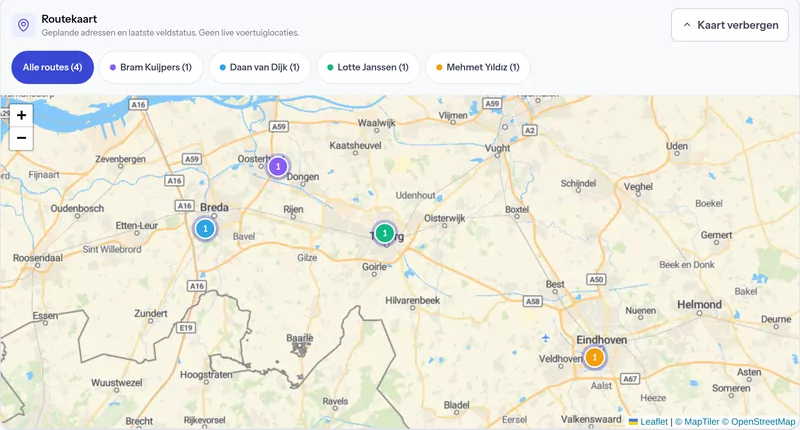Click the Etten-Leur label on map
Viewport: 800px width, 430px height.
(137, 225)
